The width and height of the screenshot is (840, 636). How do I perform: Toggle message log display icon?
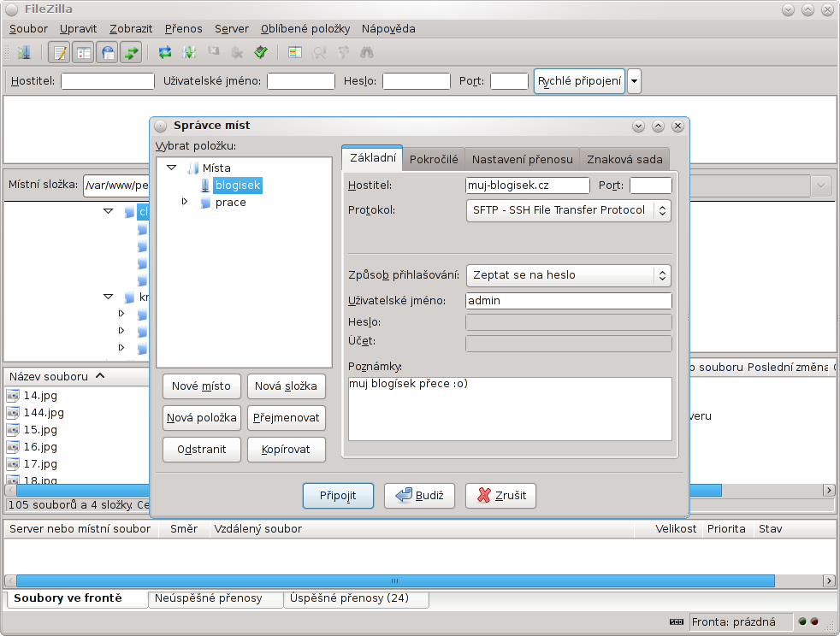(x=60, y=52)
